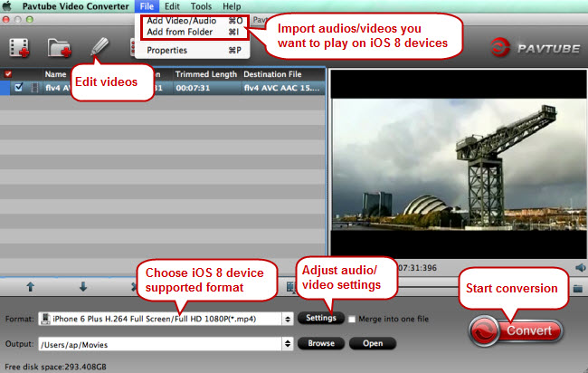Open the Format profile dropdown
Viewport: 588px width, 373px height.
tap(166, 319)
